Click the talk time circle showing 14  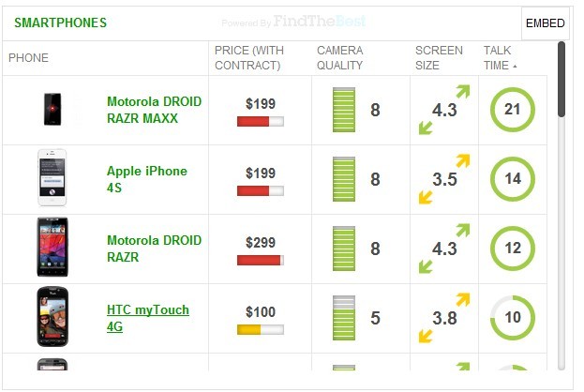pos(512,179)
